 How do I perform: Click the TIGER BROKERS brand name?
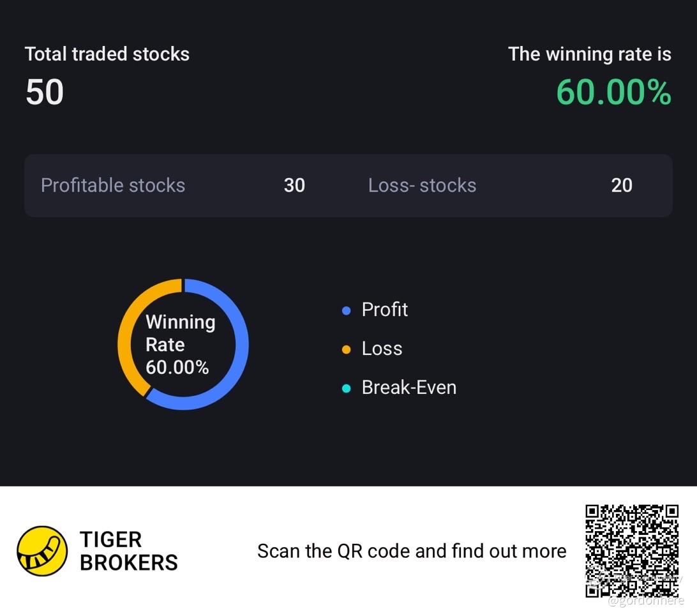(x=128, y=551)
